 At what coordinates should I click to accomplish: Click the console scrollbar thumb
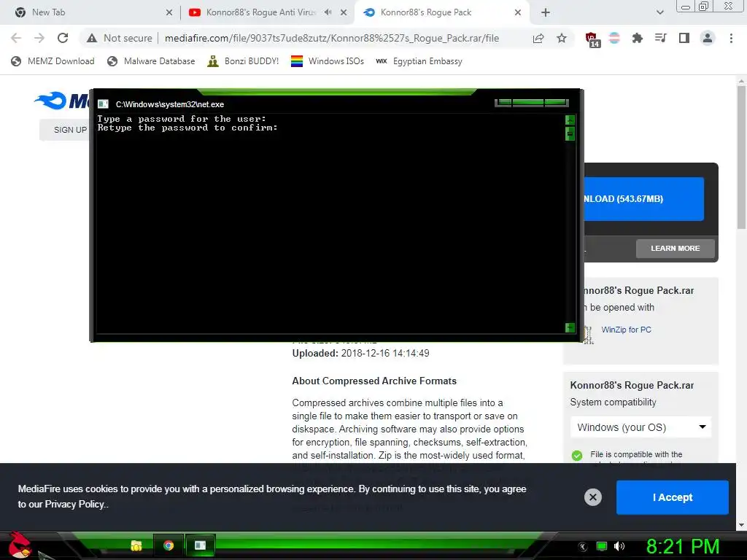click(x=570, y=134)
